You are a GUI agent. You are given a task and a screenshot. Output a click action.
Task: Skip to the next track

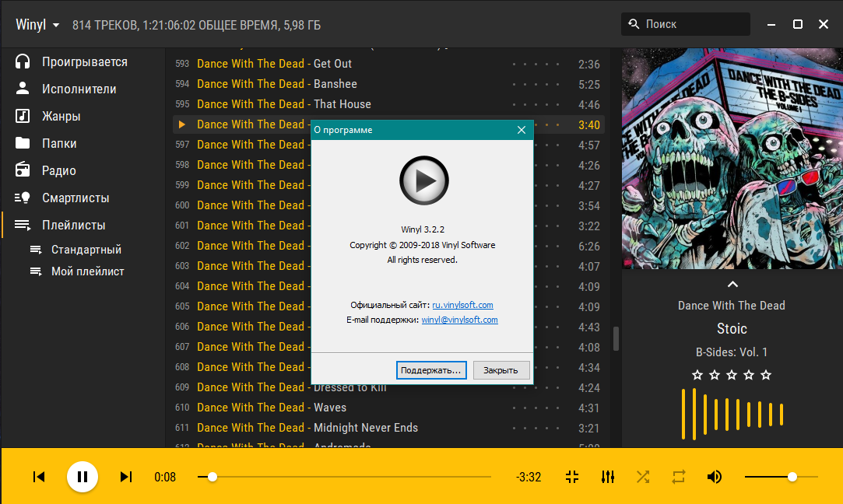tap(126, 477)
